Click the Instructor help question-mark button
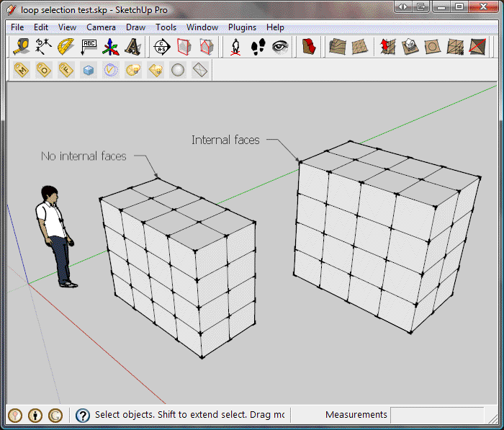This screenshot has width=504, height=430. pyautogui.click(x=83, y=415)
